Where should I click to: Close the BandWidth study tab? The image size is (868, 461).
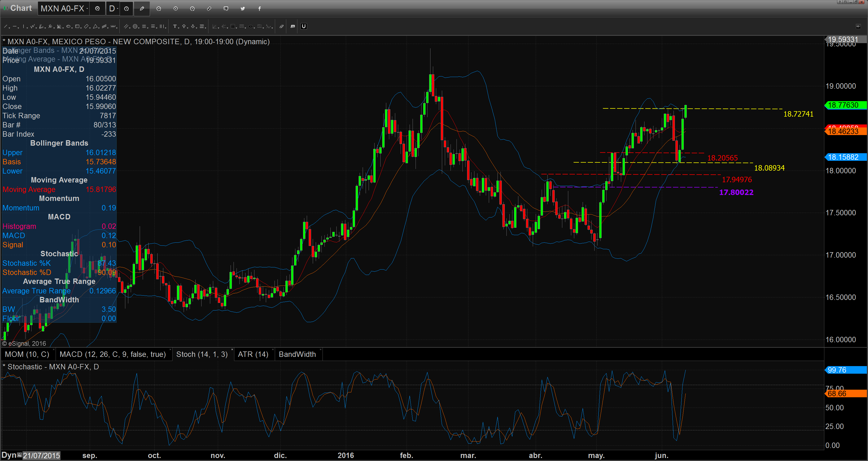(320, 350)
